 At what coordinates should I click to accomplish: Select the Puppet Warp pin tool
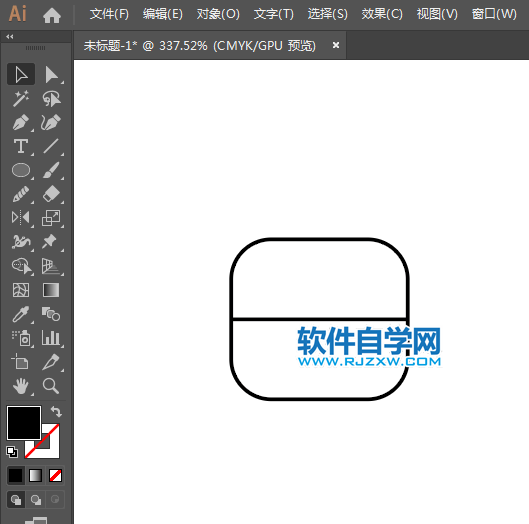click(x=50, y=242)
